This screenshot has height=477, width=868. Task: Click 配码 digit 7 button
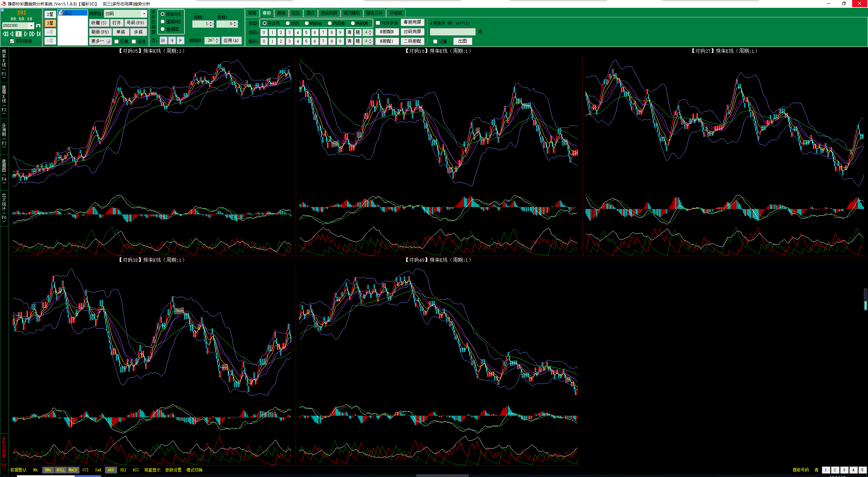click(x=323, y=41)
